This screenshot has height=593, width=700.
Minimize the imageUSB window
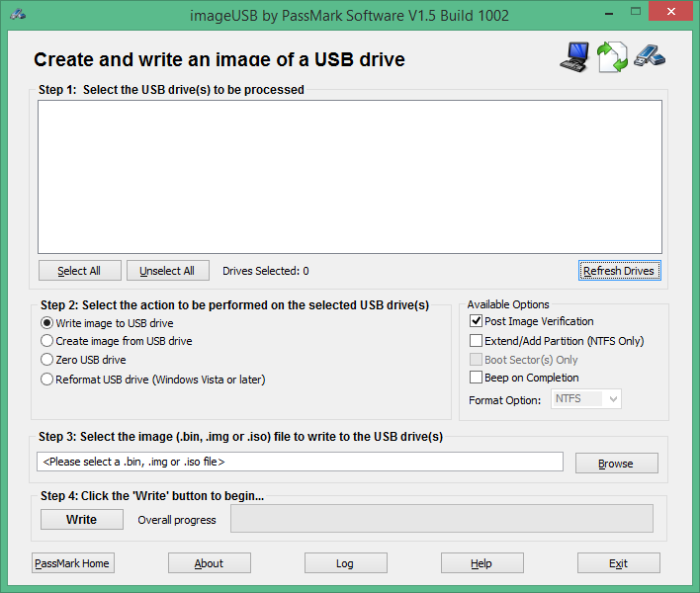[x=609, y=13]
